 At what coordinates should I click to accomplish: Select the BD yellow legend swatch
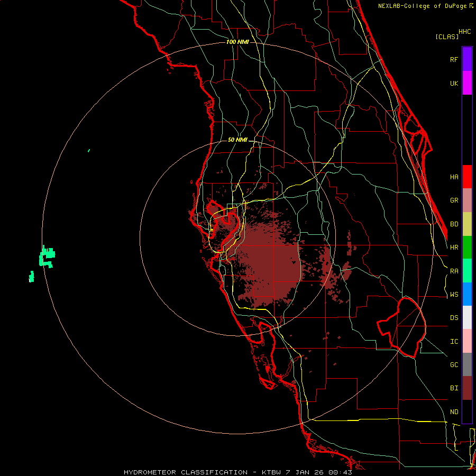[x=467, y=224]
